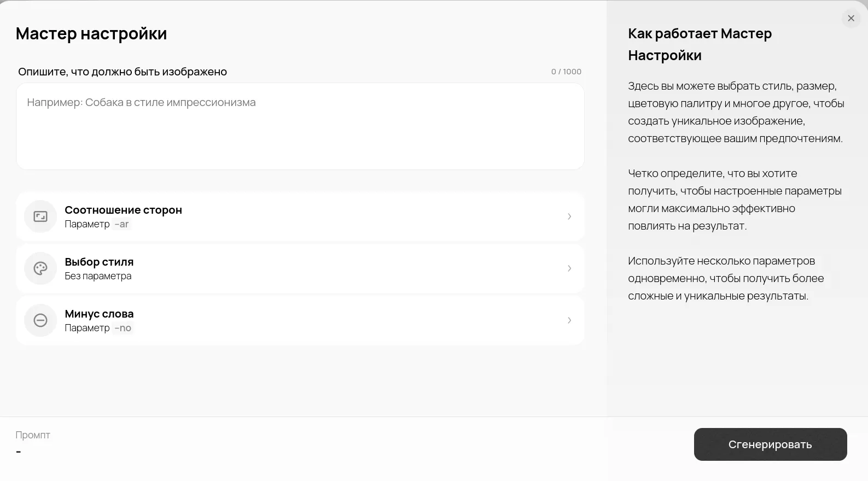This screenshot has width=868, height=481.
Task: Click the Сгенерировать button
Action: [770, 444]
